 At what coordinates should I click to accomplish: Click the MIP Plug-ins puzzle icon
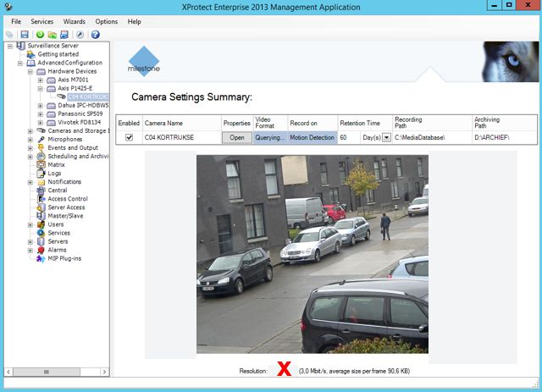pyautogui.click(x=41, y=258)
